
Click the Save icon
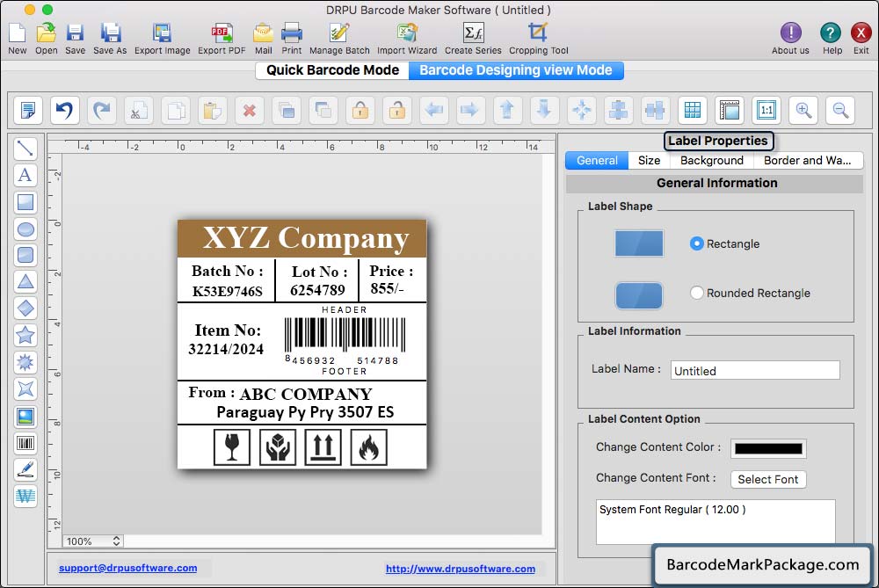(x=75, y=38)
